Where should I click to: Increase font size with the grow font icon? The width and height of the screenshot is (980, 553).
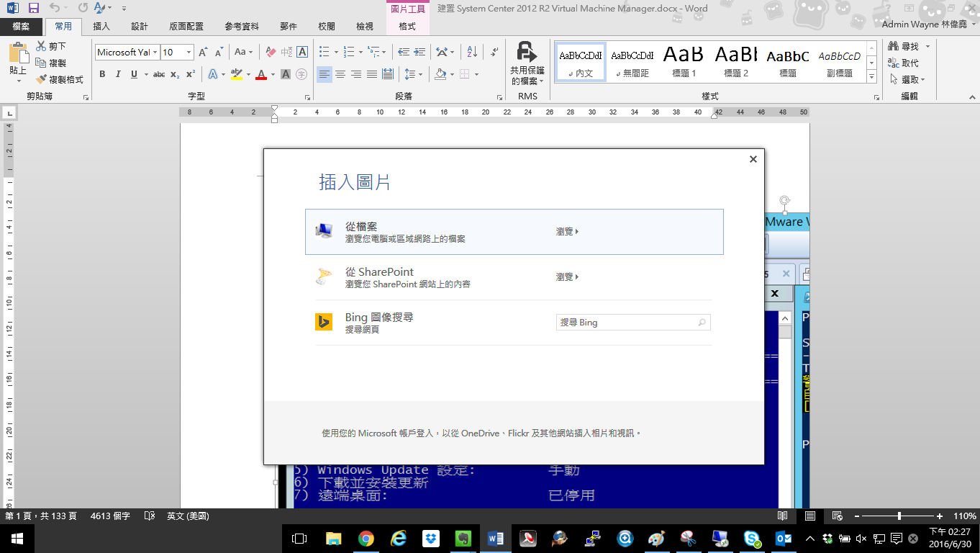point(203,52)
